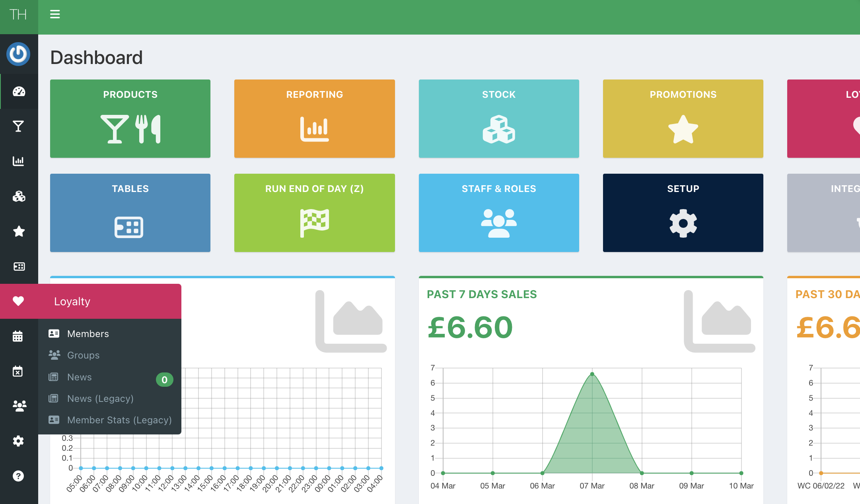This screenshot has width=860, height=504.
Task: Open the Run End of Day (Z) tile
Action: point(314,213)
